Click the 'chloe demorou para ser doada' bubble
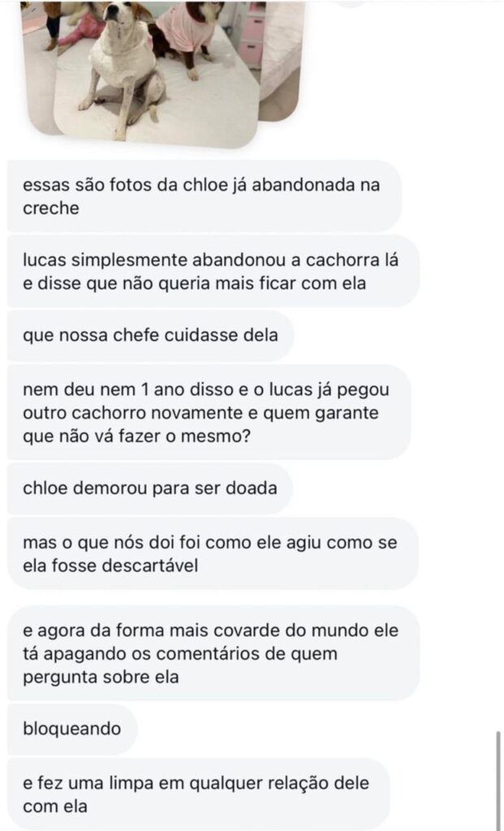The image size is (504, 831). tap(149, 488)
